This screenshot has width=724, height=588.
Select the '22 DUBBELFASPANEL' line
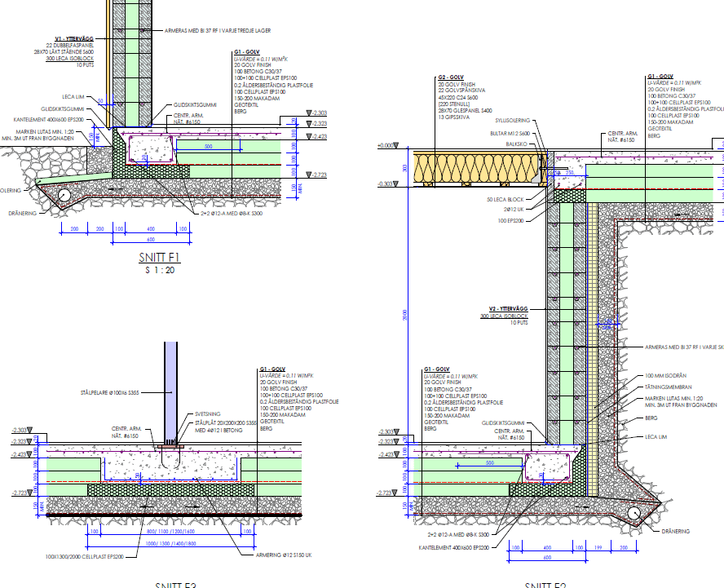70,46
